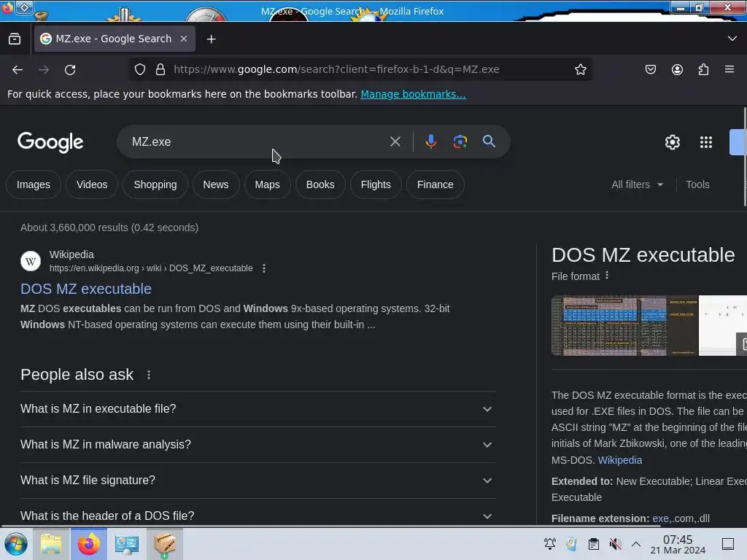Switch to Finance results
The width and height of the screenshot is (747, 560).
[x=436, y=184]
